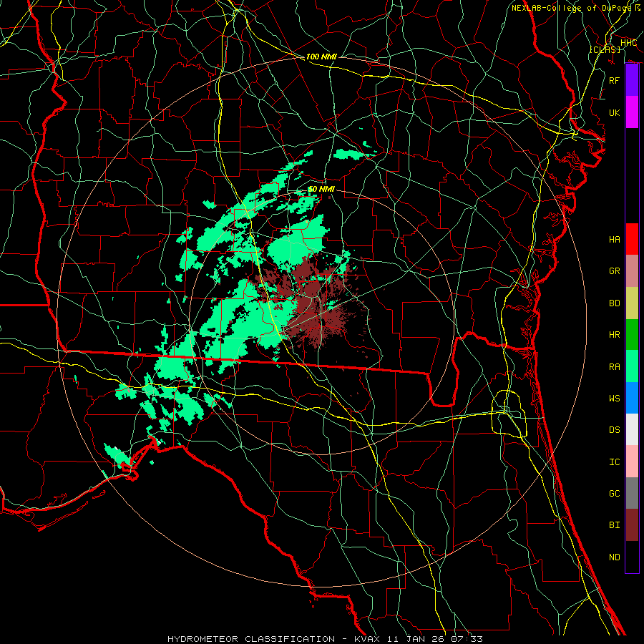Click the BD yellow legend swatch
Viewport: 644px width, 644px height.
[632, 303]
